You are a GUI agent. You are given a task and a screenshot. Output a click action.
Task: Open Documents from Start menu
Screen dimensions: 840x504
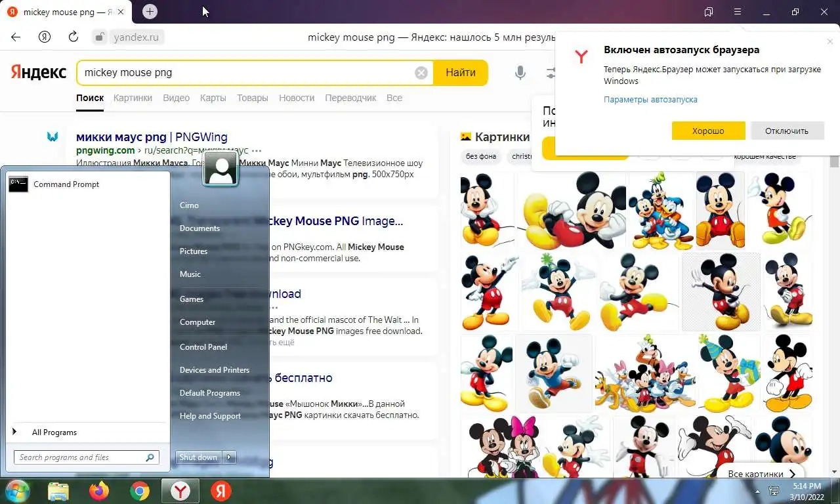pos(199,228)
